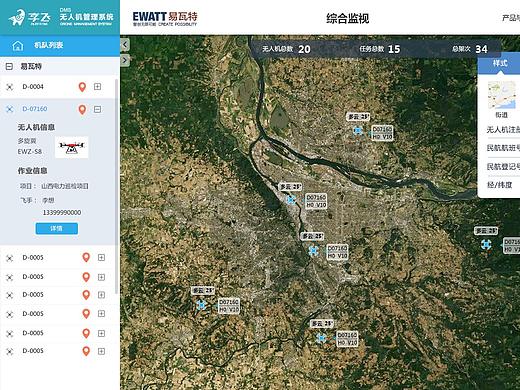
Task: Click the southernmost drone marker on the map
Action: pyautogui.click(x=321, y=338)
